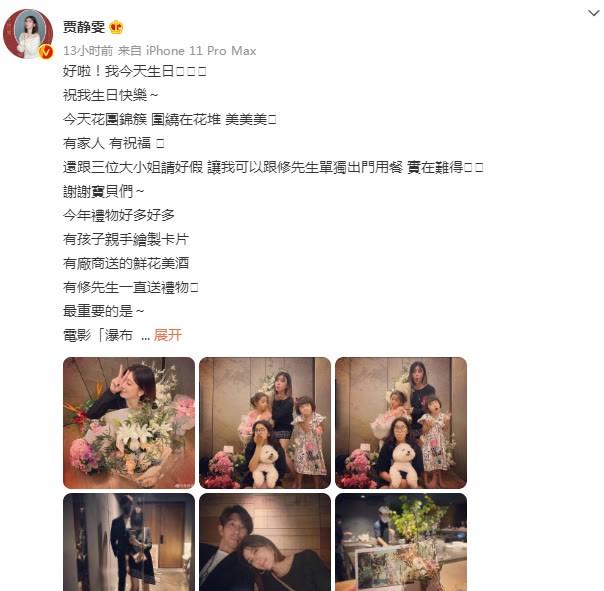
Task: Open the third photo of the family with white dog
Action: [x=401, y=423]
